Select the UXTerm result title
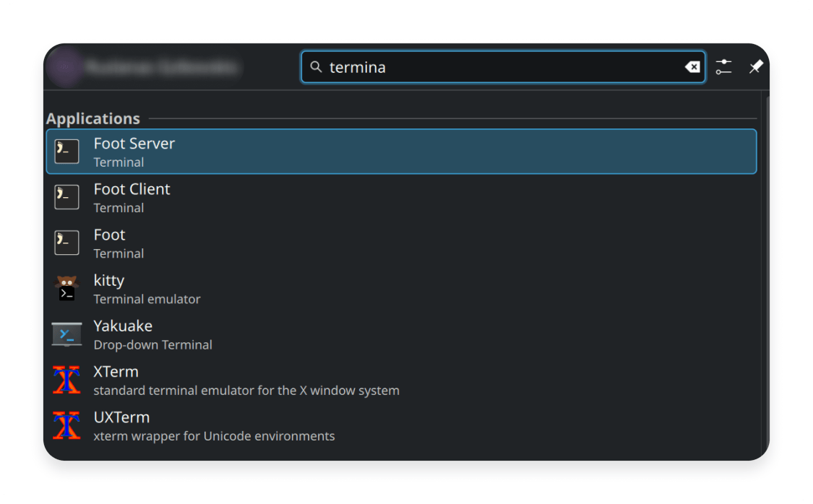 click(122, 417)
